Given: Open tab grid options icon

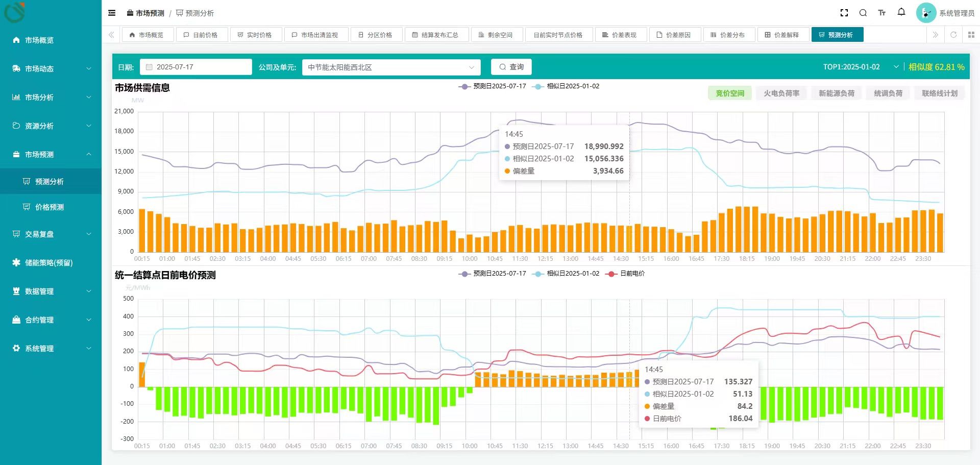Looking at the screenshot, I should [x=971, y=35].
